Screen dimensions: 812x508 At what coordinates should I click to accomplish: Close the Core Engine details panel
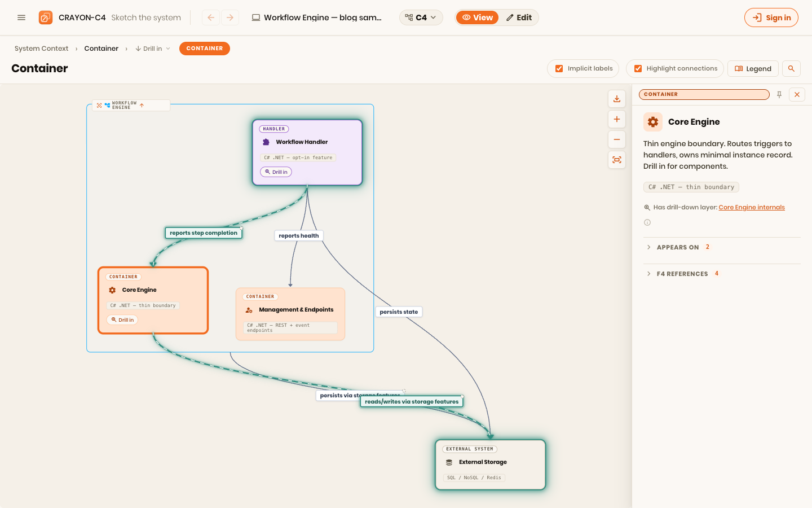click(x=797, y=94)
